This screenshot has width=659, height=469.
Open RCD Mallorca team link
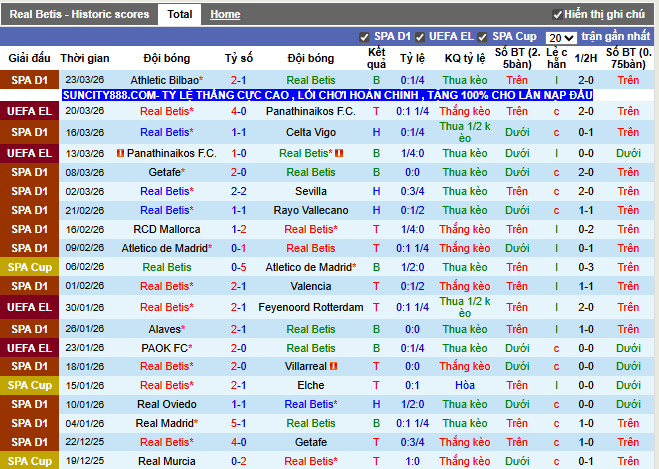click(x=167, y=229)
